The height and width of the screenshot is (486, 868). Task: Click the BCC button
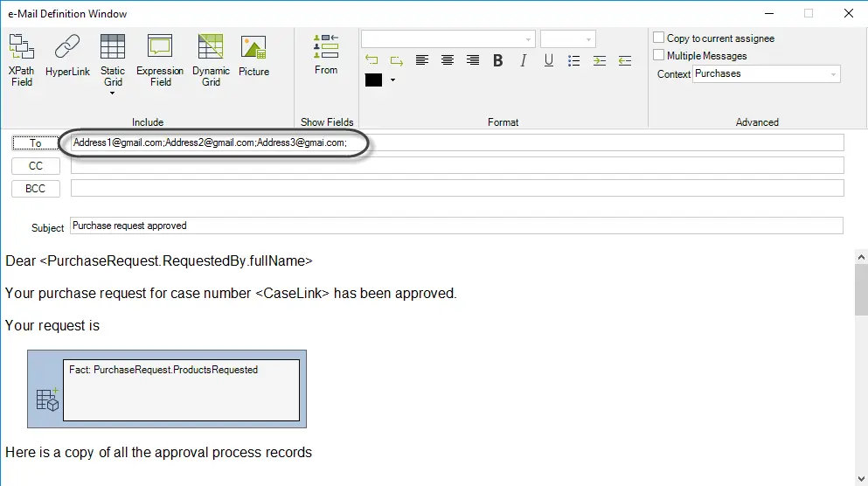click(36, 188)
